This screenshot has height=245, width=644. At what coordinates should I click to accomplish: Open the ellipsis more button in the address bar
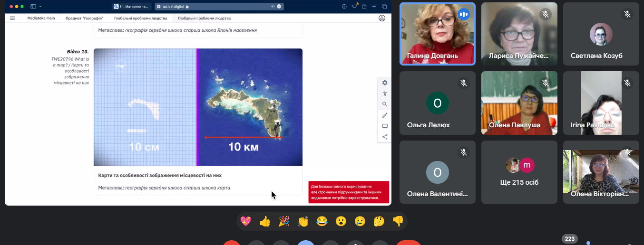(279, 7)
